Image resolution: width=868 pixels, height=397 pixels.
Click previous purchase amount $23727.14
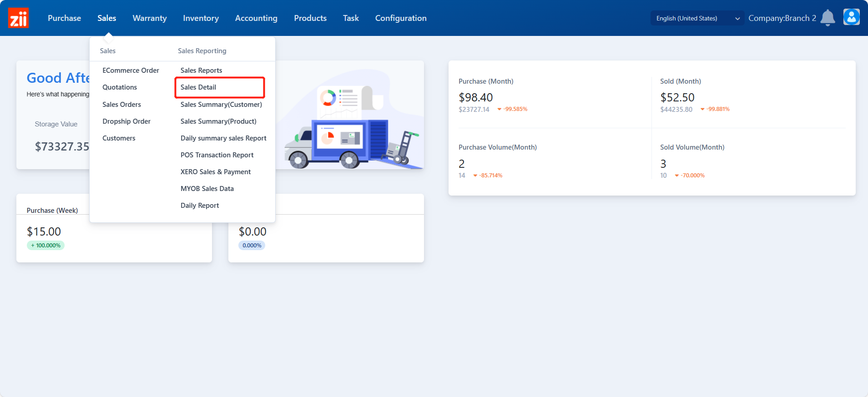point(474,110)
